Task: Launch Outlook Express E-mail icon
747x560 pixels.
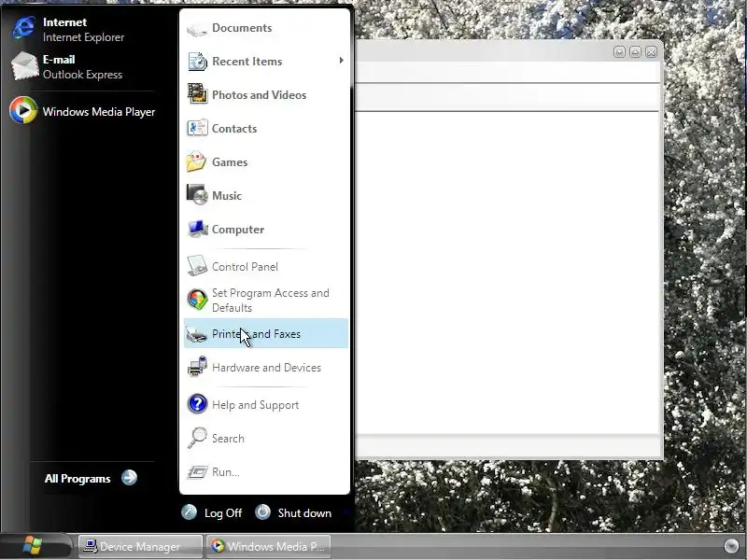Action: (24, 66)
